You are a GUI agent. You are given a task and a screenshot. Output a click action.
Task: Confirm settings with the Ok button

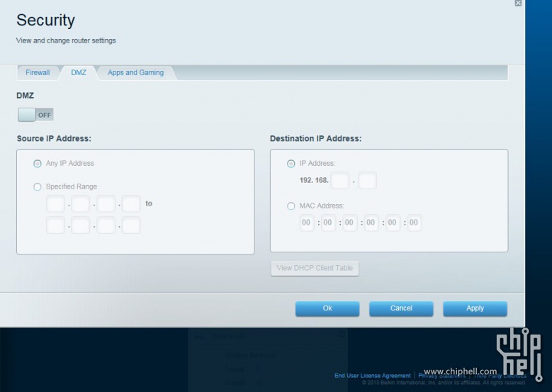[327, 308]
